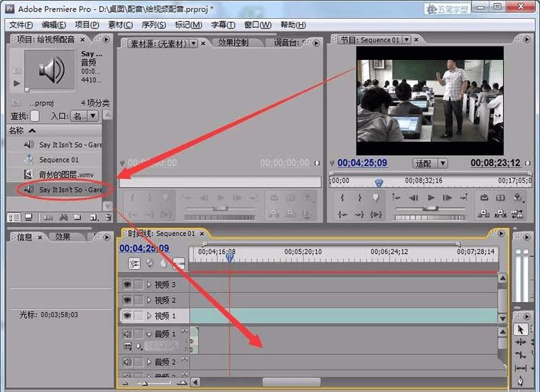The width and height of the screenshot is (540, 392).
Task: Mute the 音频 1 track speaker toggle
Action: click(127, 334)
